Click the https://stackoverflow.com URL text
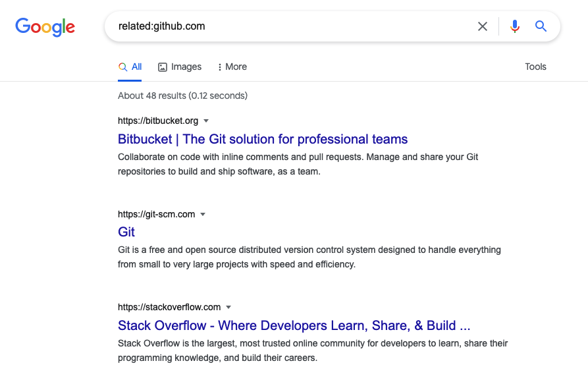 pyautogui.click(x=169, y=307)
